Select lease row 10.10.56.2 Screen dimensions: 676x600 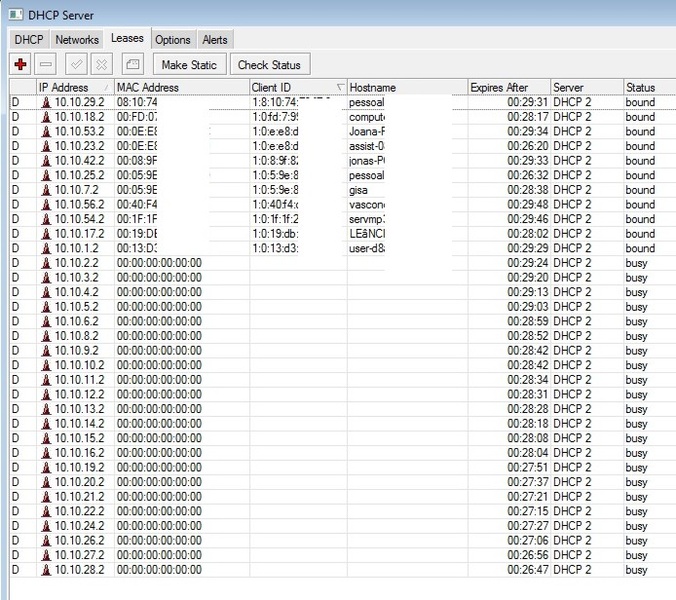(x=343, y=205)
